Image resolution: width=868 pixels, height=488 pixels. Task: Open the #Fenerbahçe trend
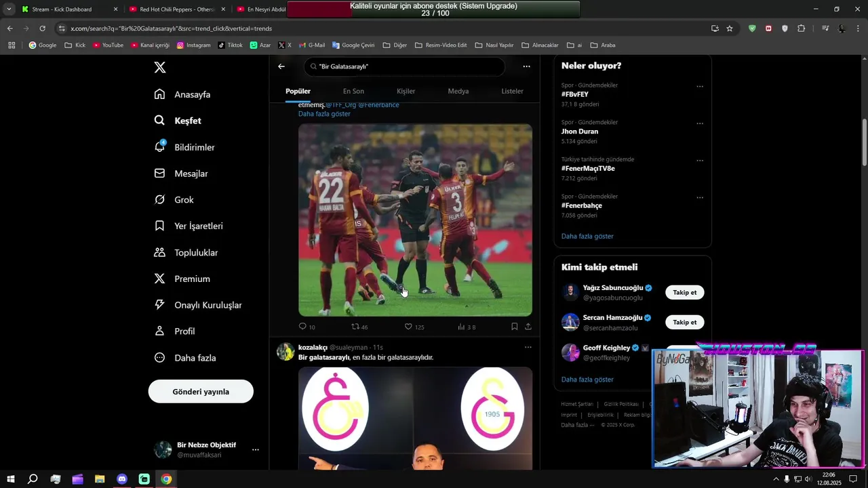pyautogui.click(x=582, y=205)
